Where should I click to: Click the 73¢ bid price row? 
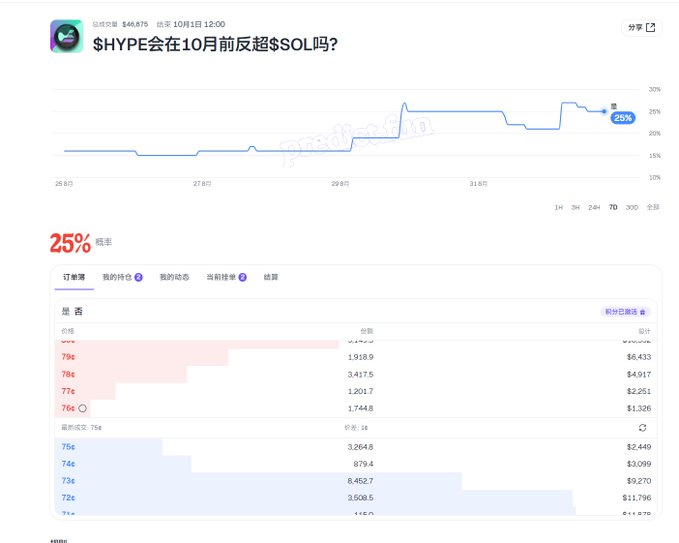click(356, 481)
